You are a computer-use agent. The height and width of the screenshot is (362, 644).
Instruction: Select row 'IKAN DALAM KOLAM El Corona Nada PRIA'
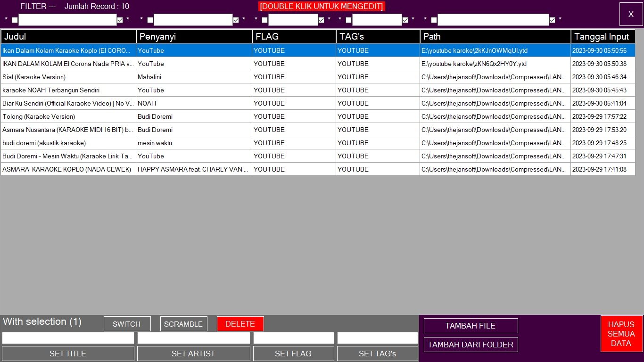click(318, 64)
